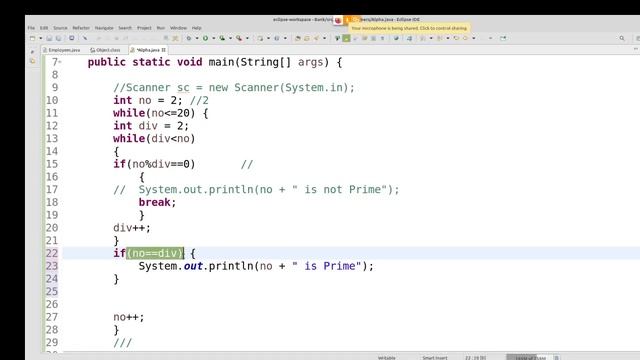Open the Source menu
Image resolution: width=640 pixels, height=360 pixels.
[60, 28]
